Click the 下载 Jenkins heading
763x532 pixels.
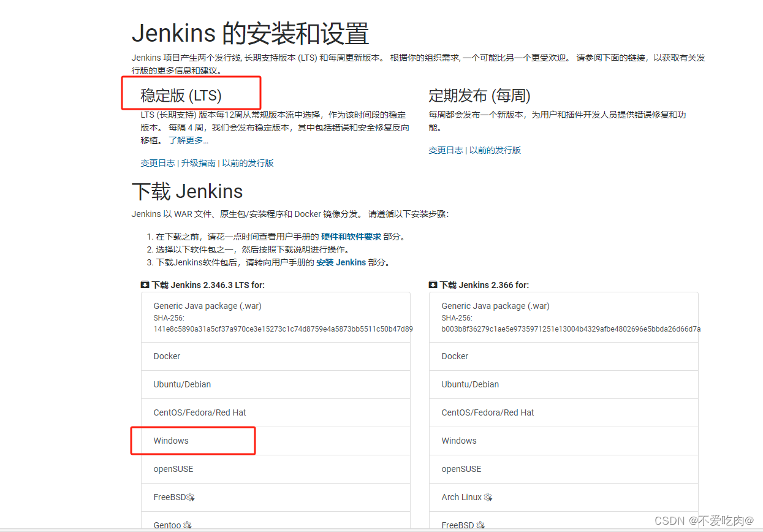[x=188, y=191]
